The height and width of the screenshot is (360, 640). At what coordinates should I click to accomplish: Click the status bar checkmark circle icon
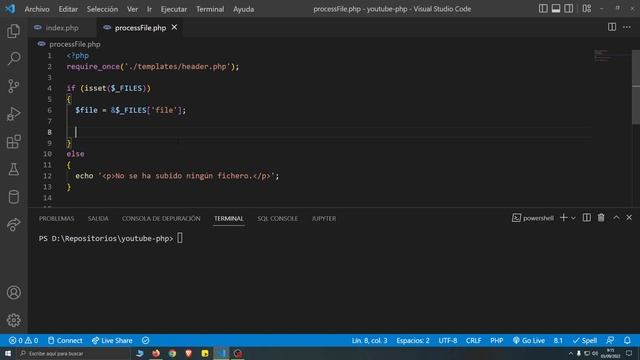[145, 340]
